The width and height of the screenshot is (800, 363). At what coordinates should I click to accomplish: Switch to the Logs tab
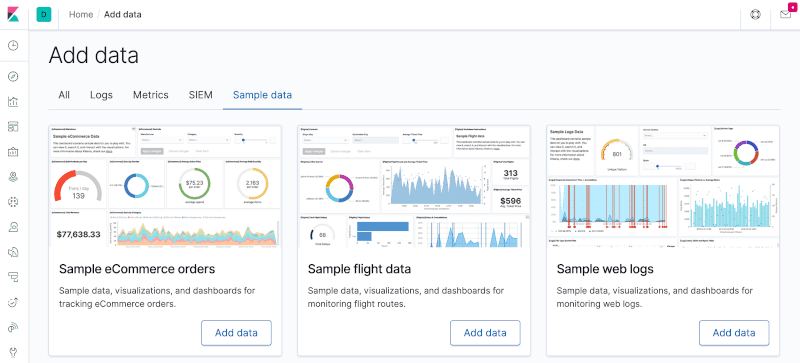point(102,95)
